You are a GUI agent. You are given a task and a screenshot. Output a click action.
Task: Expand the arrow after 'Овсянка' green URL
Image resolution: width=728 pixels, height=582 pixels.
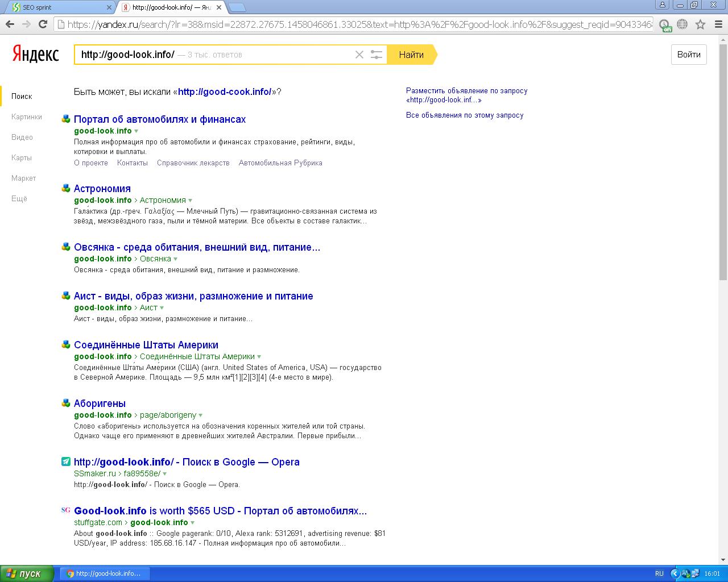pyautogui.click(x=175, y=259)
